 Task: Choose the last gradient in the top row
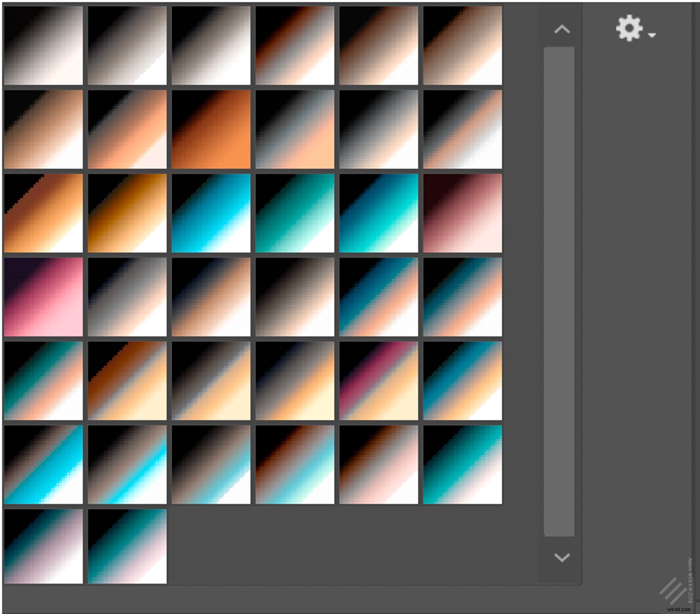click(462, 46)
